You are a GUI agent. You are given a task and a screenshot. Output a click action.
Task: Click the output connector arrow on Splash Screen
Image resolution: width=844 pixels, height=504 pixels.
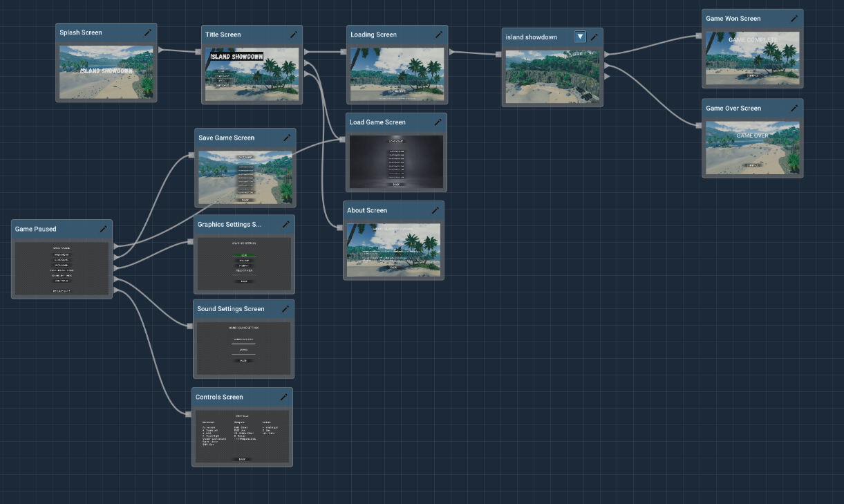click(160, 50)
